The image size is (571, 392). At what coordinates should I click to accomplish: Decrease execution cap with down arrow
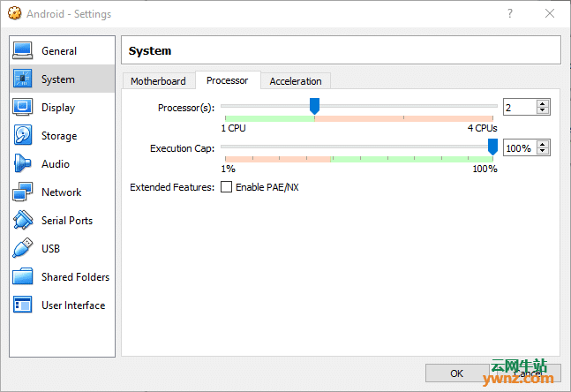[542, 151]
